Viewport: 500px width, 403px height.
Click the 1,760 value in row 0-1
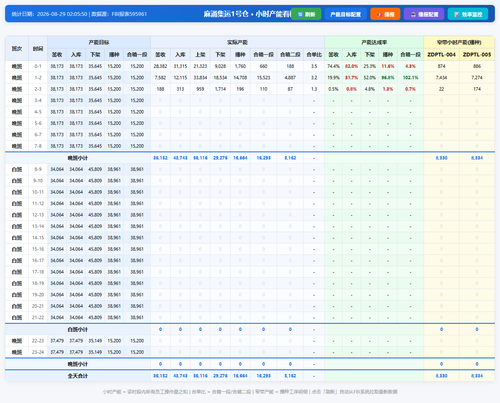(240, 66)
